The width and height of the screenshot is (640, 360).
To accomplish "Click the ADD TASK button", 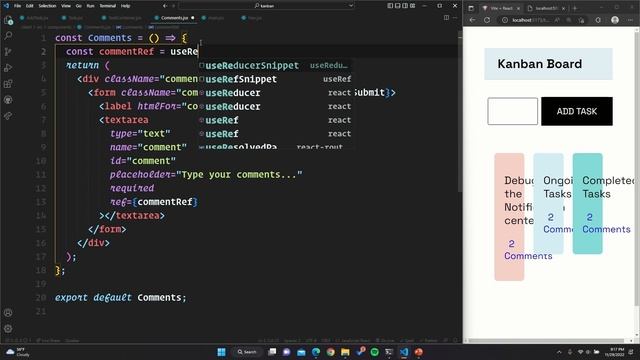I will 577,111.
